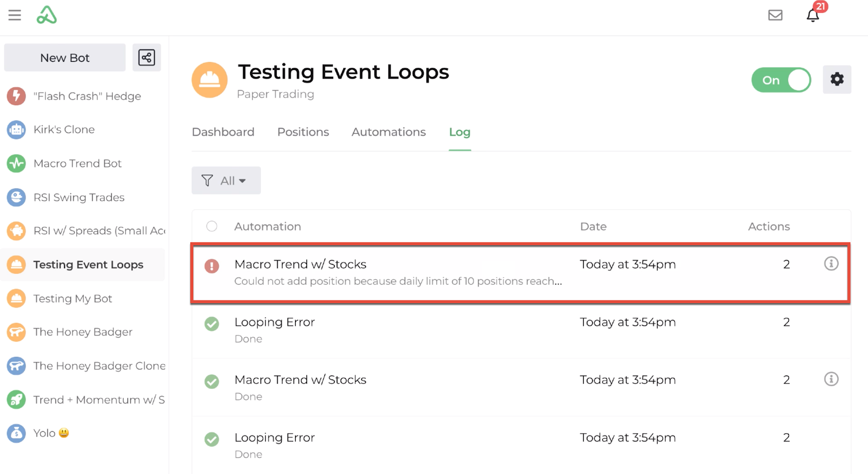
Task: Open the All filter dropdown
Action: [226, 181]
